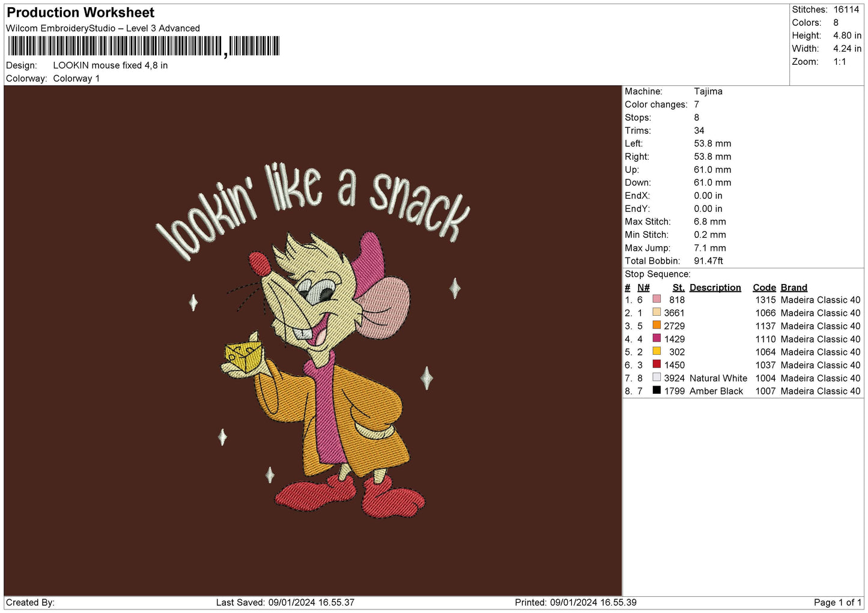Screen dimensions: 868x613
Task: Click the Natural White color swatch
Action: 657,378
